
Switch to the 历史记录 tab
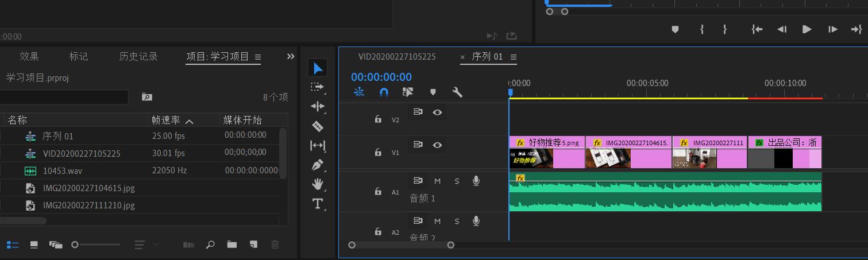(x=138, y=56)
